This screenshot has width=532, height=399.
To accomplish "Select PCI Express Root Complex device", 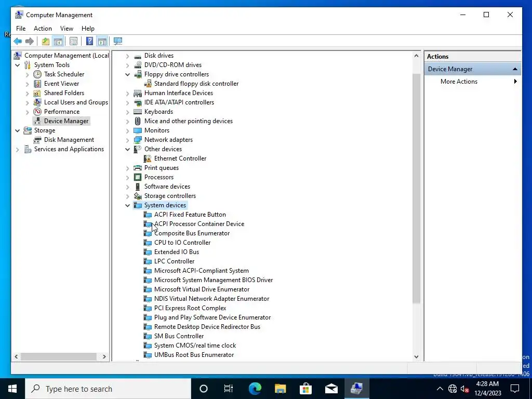I will tap(190, 308).
